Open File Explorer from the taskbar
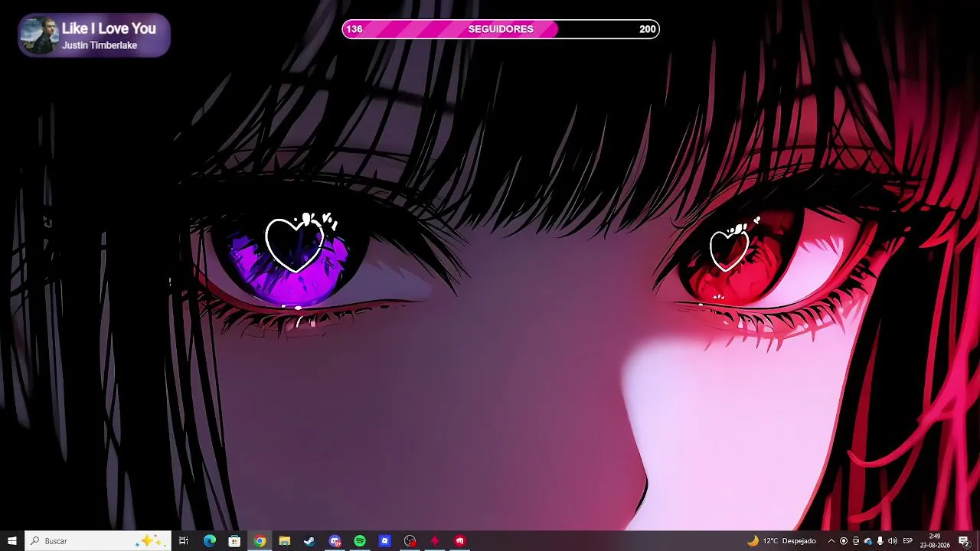This screenshot has height=551, width=980. pos(285,541)
